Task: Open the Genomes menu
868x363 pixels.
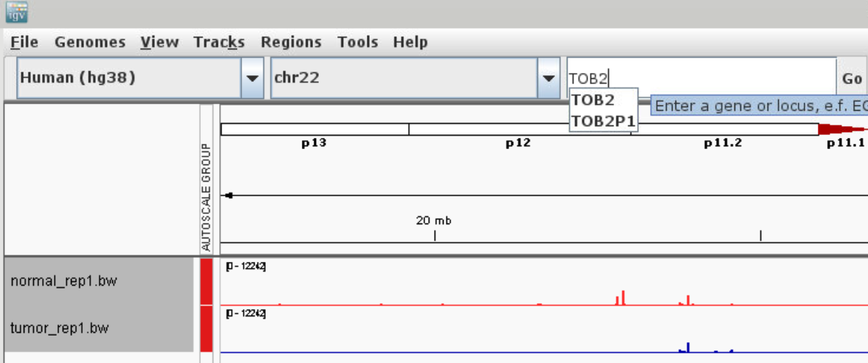Action: click(x=90, y=42)
